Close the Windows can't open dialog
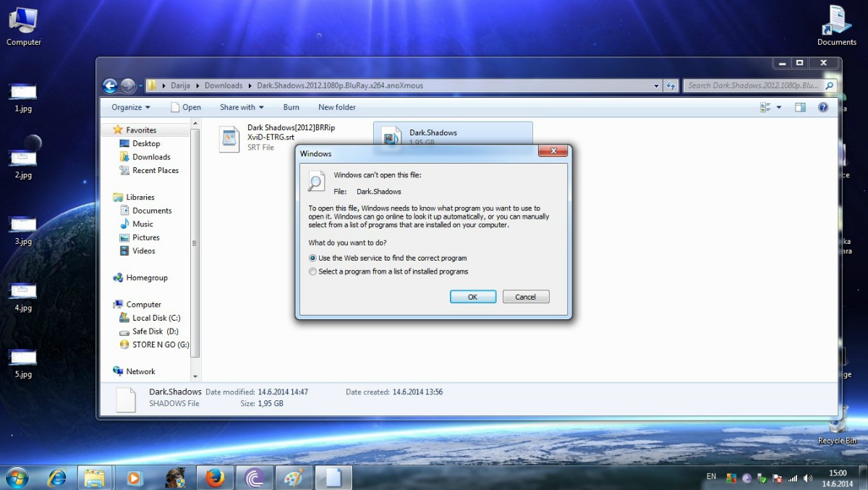The width and height of the screenshot is (868, 490). (x=553, y=151)
